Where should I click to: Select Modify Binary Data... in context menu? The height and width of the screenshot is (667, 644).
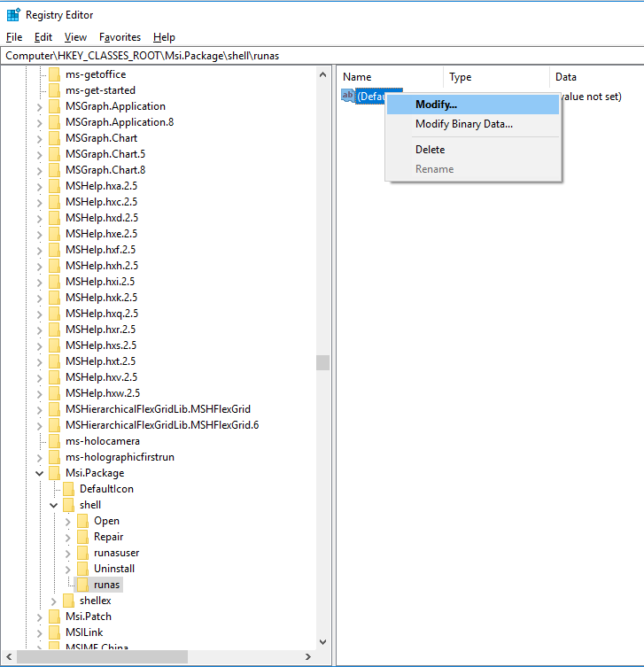pos(463,124)
